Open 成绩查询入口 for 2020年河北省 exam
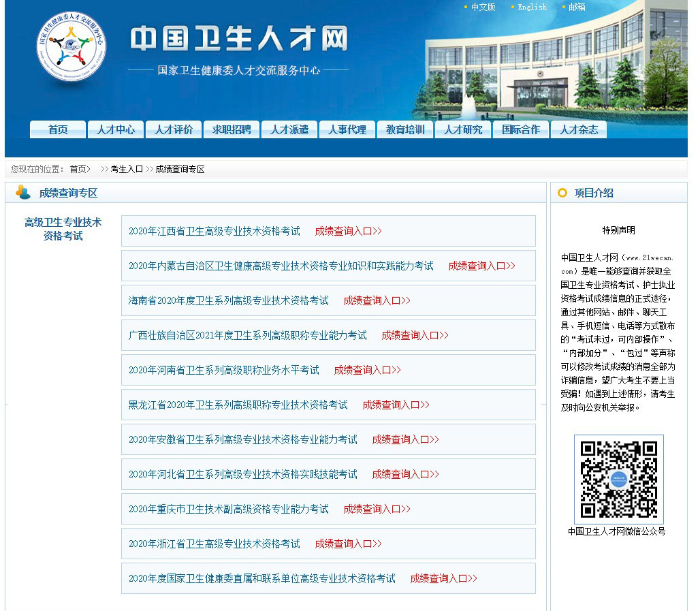The height and width of the screenshot is (611, 700). tap(405, 474)
